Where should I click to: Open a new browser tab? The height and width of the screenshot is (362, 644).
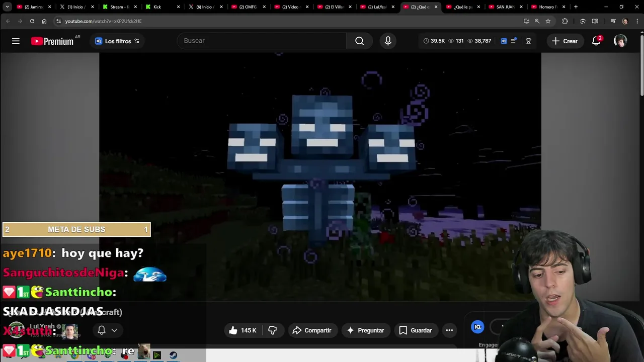pyautogui.click(x=576, y=7)
